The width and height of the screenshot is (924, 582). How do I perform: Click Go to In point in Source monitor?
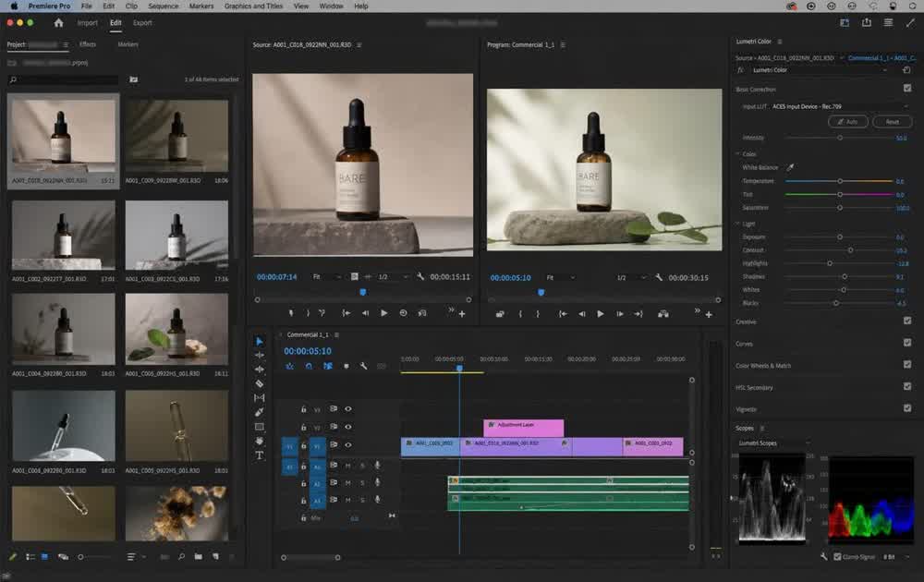[x=346, y=313]
